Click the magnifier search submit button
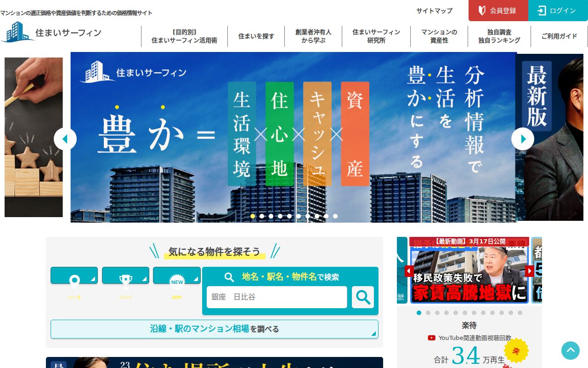 [x=363, y=297]
